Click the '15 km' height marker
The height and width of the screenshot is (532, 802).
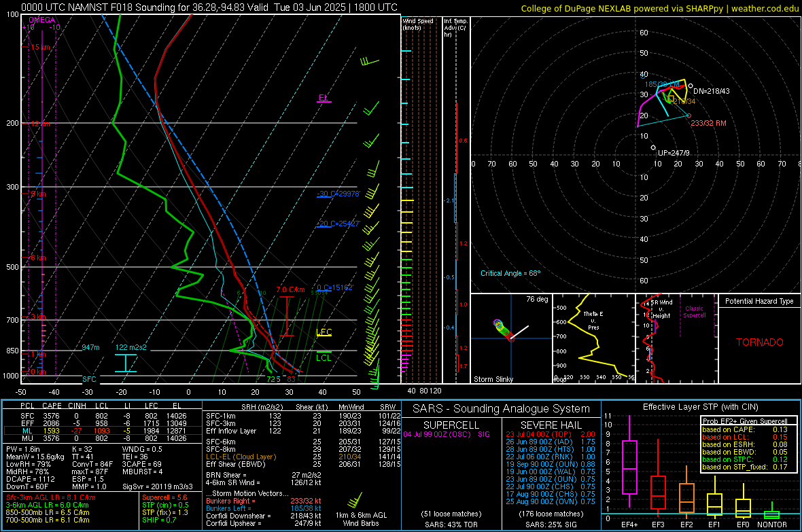coord(40,47)
